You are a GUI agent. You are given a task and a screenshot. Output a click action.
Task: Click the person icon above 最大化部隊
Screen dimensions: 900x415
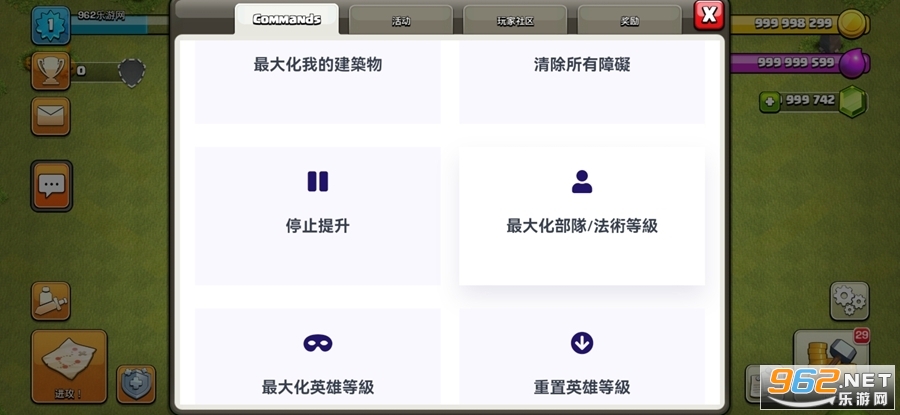pos(581,181)
